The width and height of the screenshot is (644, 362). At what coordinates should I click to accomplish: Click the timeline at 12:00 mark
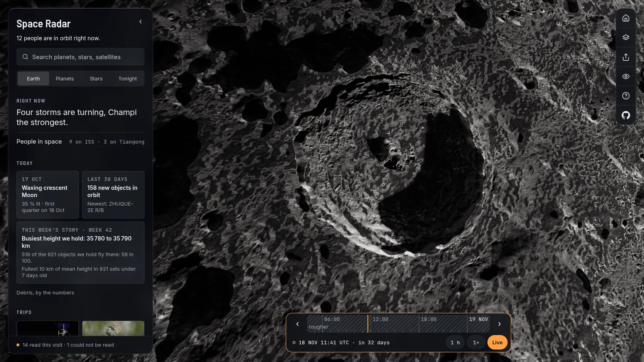click(380, 319)
